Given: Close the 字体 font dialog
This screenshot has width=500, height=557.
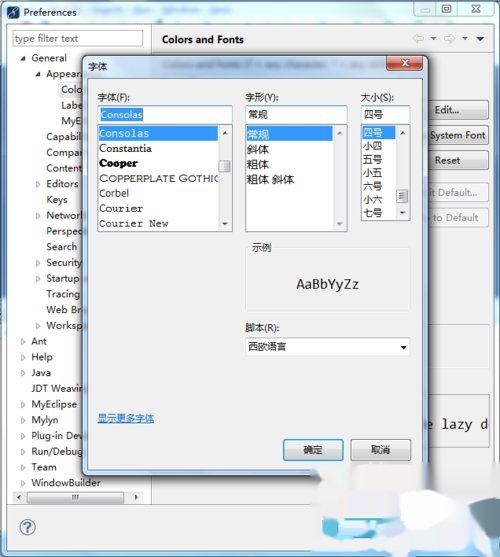Looking at the screenshot, I should click(404, 63).
